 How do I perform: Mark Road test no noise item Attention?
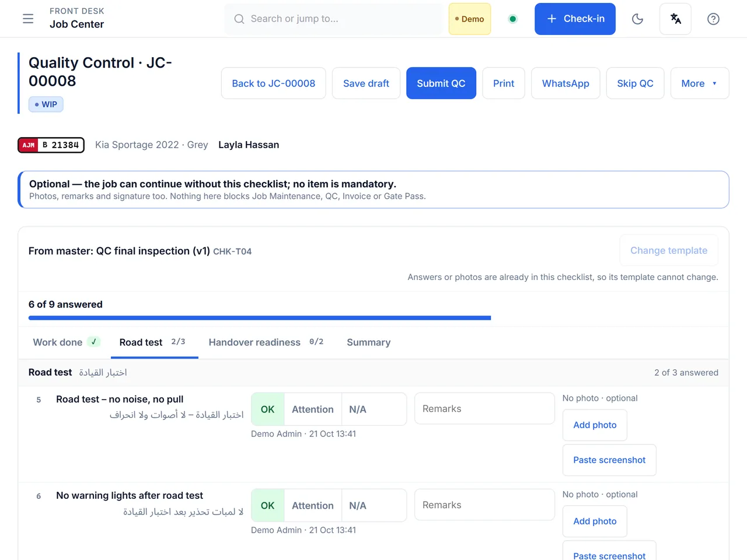313,409
